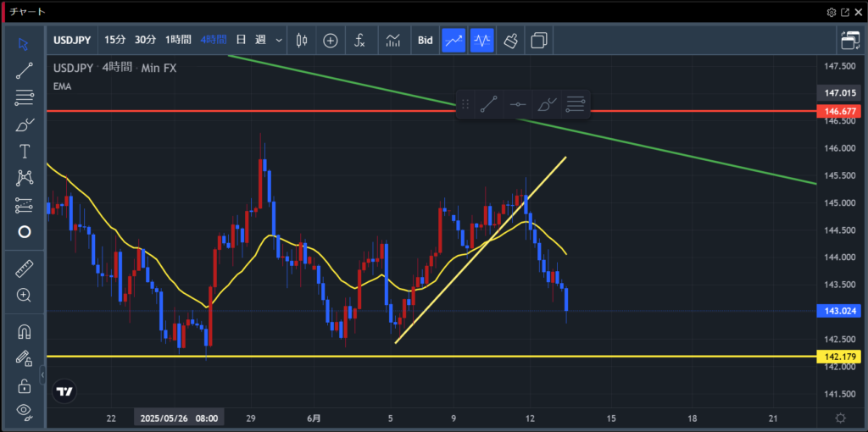Select the circle icon tool
This screenshot has width=868, height=432.
(24, 232)
